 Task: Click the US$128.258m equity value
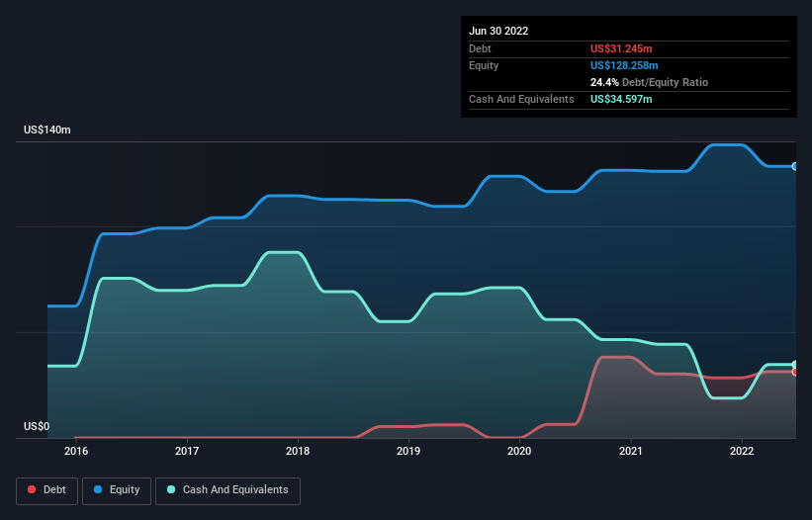pos(624,65)
